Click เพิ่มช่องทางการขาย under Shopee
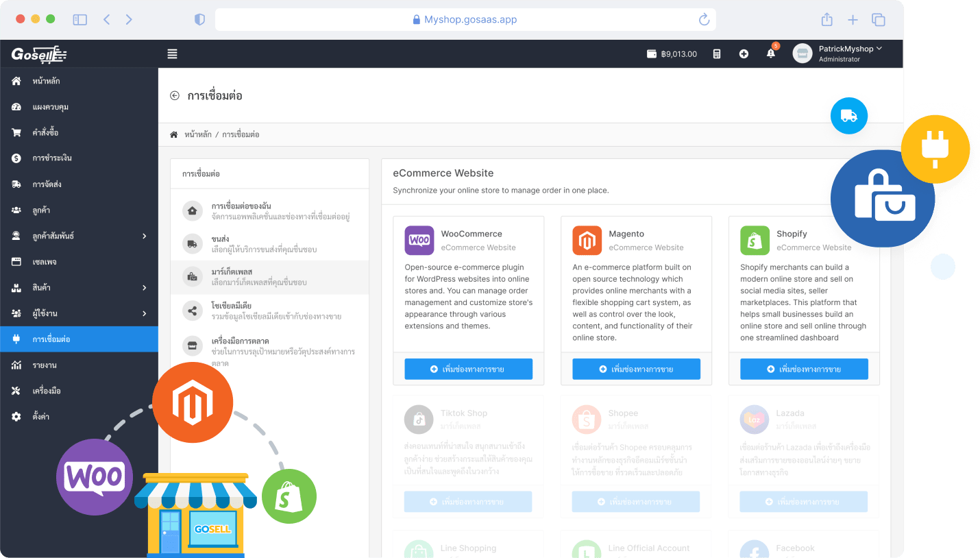This screenshot has height=558, width=980. pos(636,502)
